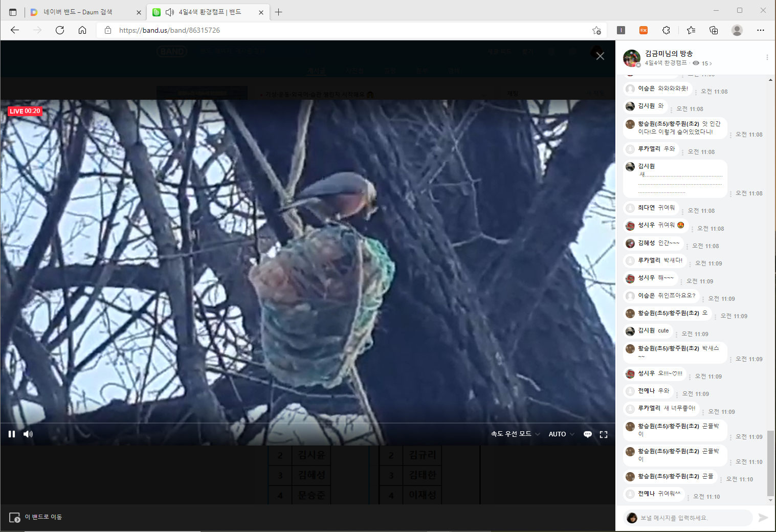
Task: Reload the current page
Action: tap(60, 30)
